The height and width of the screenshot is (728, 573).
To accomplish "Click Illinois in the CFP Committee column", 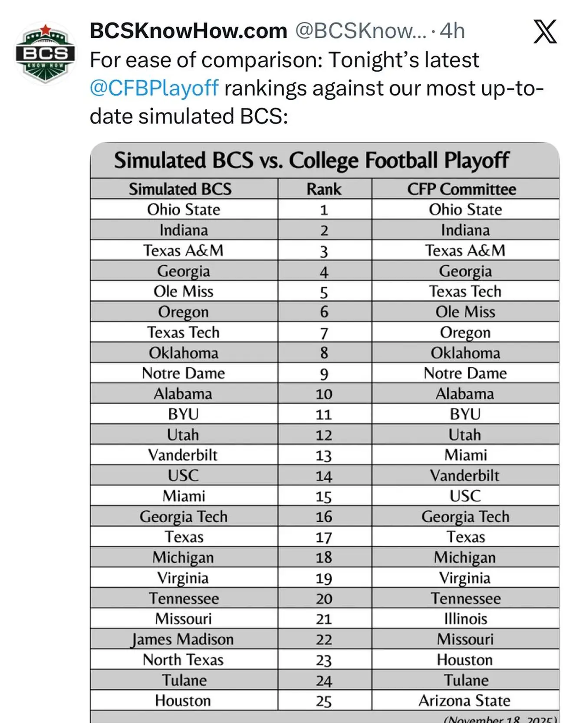I will click(465, 619).
